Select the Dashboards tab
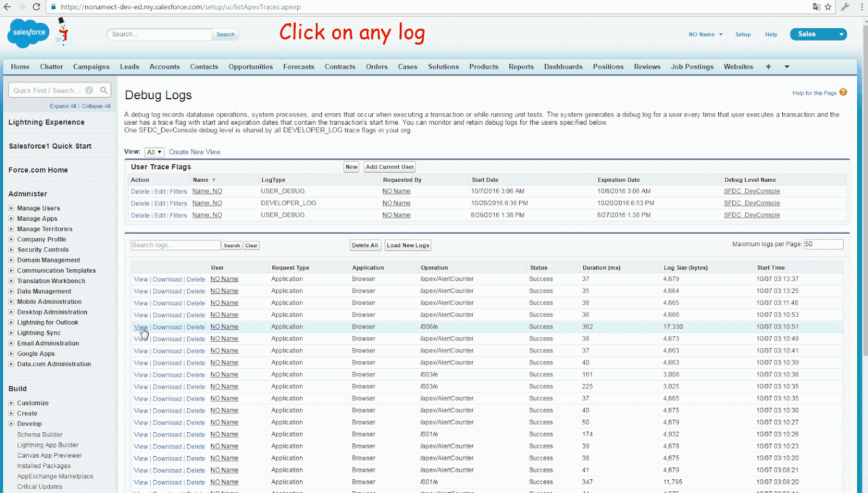Screen dimensions: 868x493 click(x=563, y=67)
